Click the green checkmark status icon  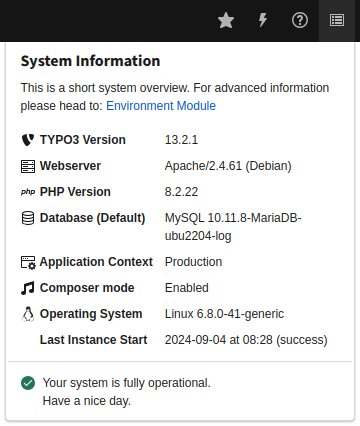[28, 383]
